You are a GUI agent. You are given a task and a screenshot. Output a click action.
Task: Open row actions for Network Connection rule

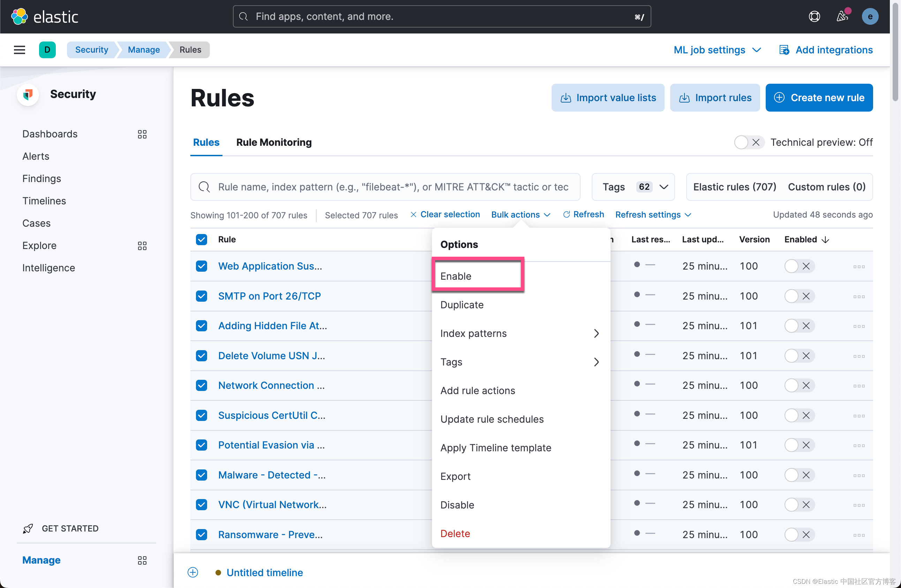coord(858,386)
